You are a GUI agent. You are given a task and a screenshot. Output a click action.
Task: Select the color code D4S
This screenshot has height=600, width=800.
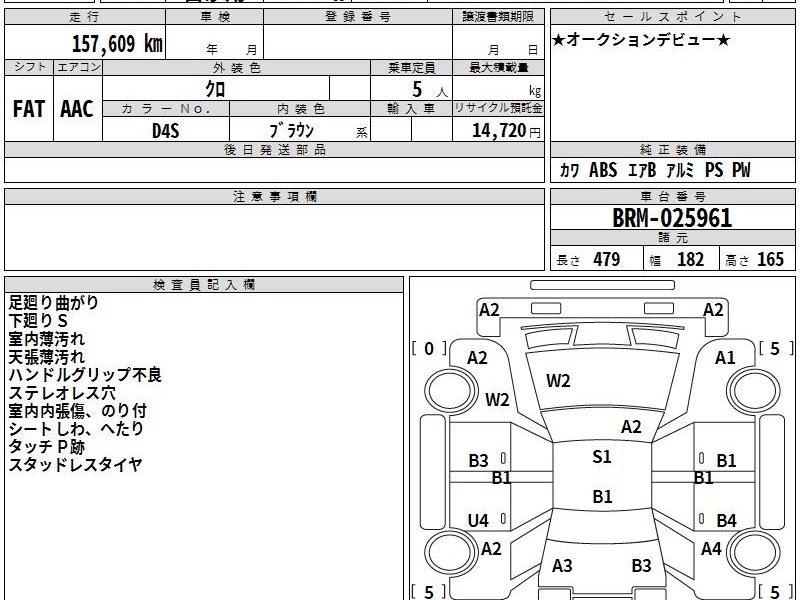click(166, 131)
